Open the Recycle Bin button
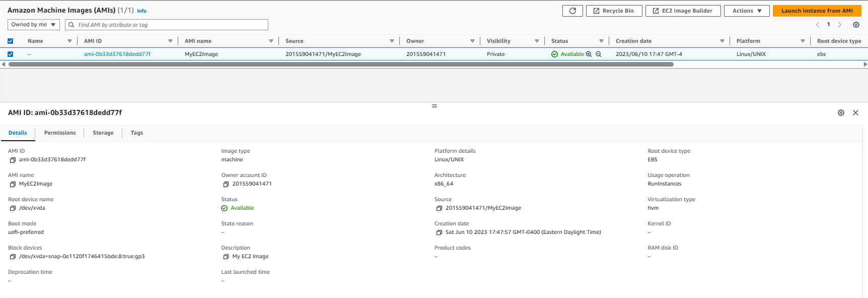Viewport: 868px width, 298px height. tap(614, 11)
